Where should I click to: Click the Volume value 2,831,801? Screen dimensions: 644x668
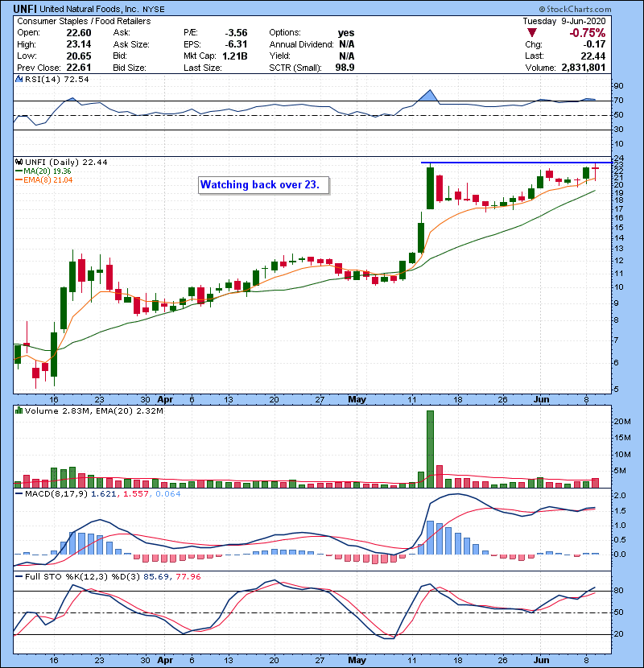(x=584, y=68)
